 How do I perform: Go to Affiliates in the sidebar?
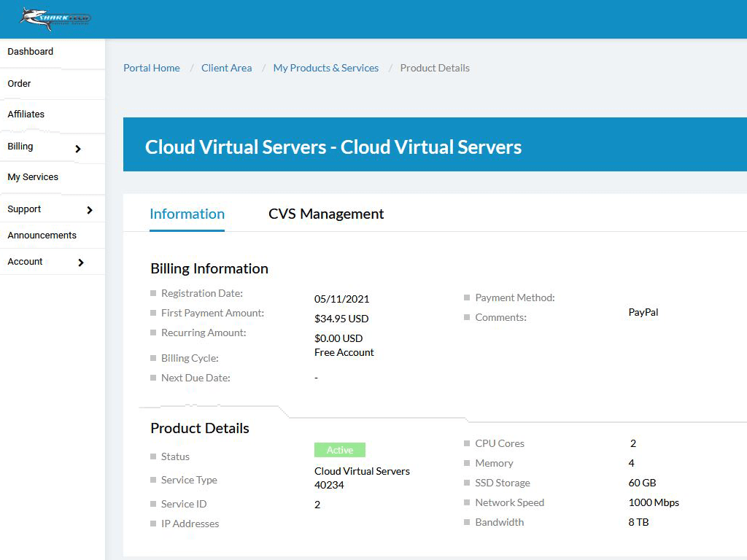pyautogui.click(x=26, y=114)
